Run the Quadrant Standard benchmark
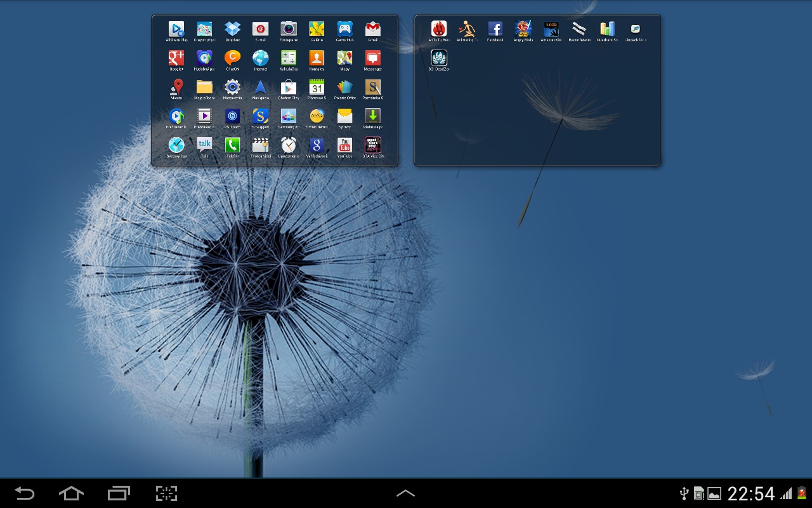 coord(606,30)
